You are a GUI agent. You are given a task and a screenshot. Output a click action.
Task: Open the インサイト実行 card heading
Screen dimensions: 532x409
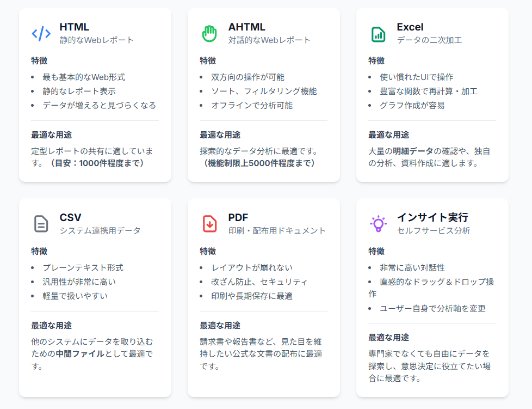[x=432, y=217]
